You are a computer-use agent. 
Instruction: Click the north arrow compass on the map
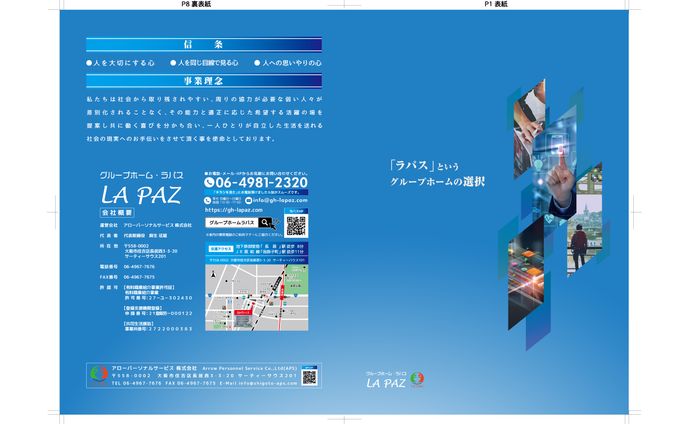click(x=213, y=274)
